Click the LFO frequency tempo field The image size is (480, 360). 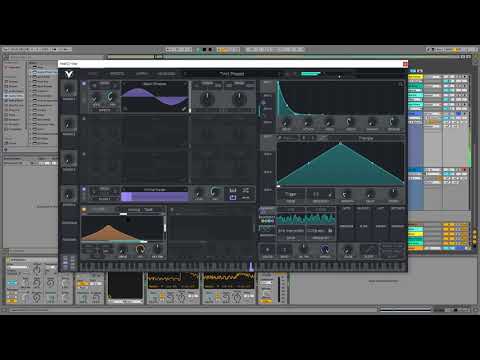(x=321, y=194)
